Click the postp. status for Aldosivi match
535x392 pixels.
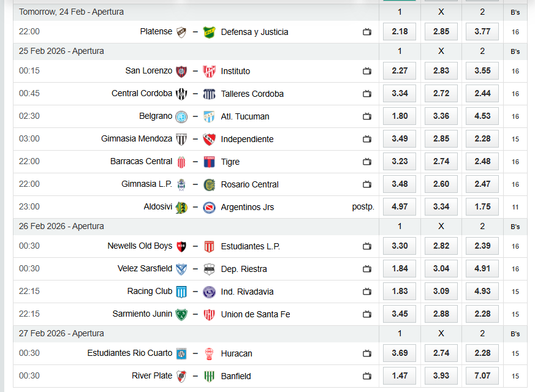[363, 207]
